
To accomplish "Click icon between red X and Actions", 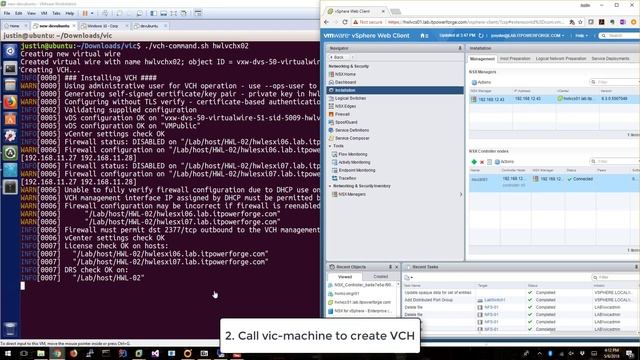I will click(489, 162).
